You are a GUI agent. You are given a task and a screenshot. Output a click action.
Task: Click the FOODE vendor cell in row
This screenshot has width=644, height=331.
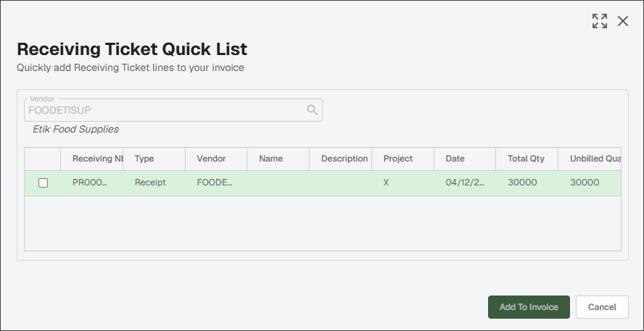tap(216, 183)
